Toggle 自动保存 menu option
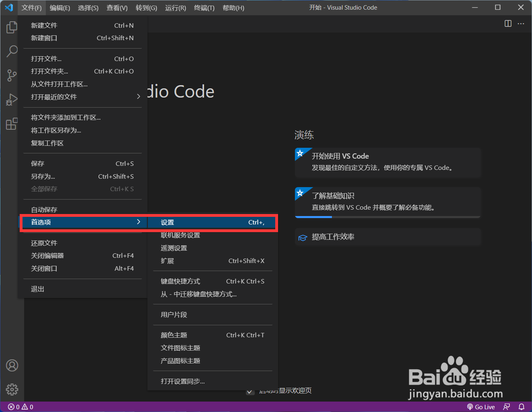532x412 pixels. [x=83, y=210]
